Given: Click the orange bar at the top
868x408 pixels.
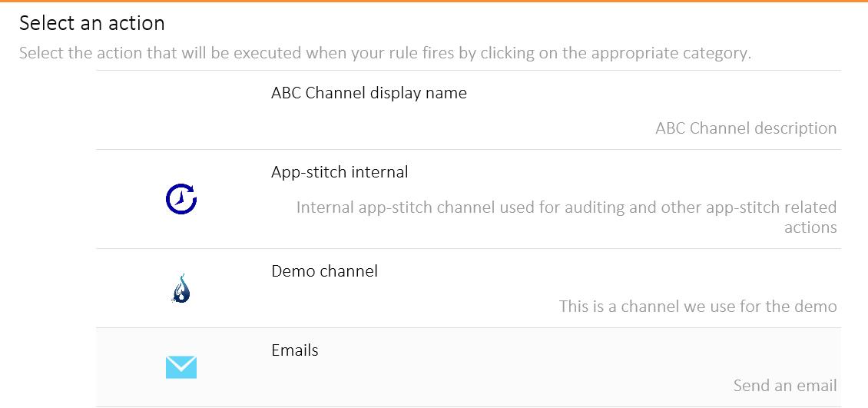Looking at the screenshot, I should click(434, 2).
